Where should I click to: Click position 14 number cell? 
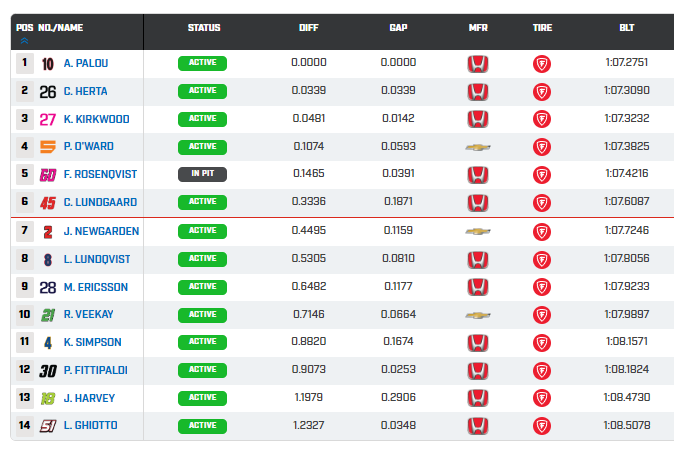pos(24,426)
